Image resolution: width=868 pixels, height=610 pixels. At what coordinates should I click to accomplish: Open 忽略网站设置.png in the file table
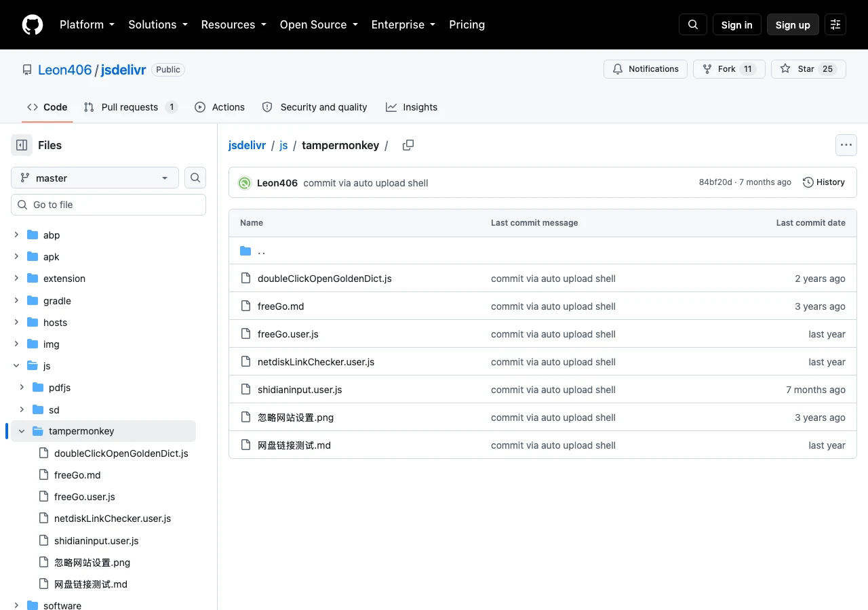coord(296,418)
